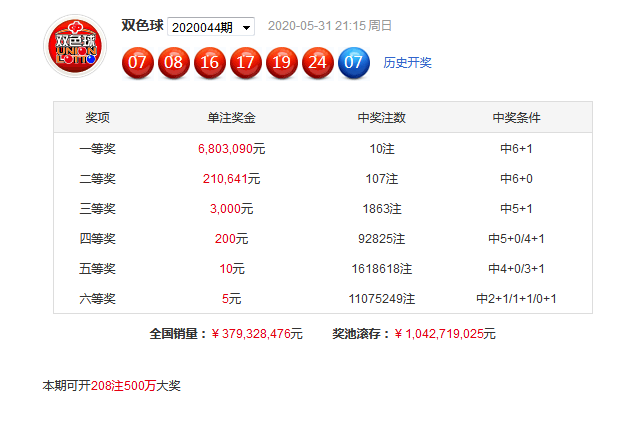
Task: Click the red ball numbered 19
Action: click(282, 62)
